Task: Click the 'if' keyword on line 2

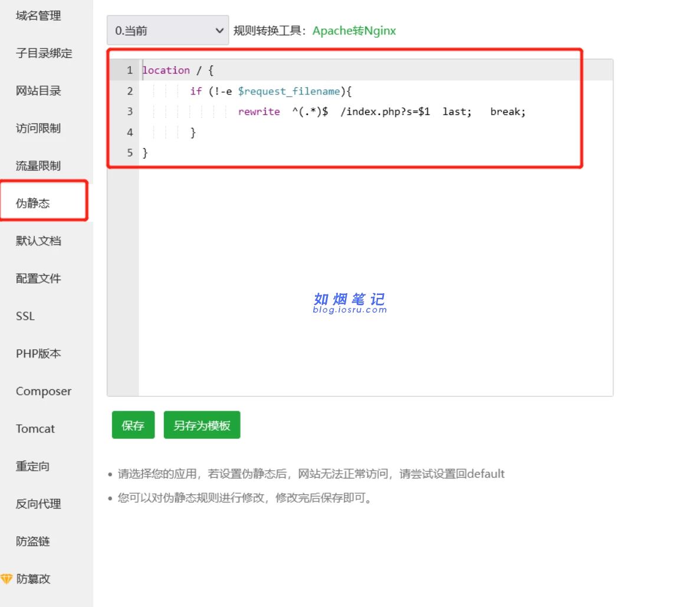Action: pyautogui.click(x=196, y=91)
